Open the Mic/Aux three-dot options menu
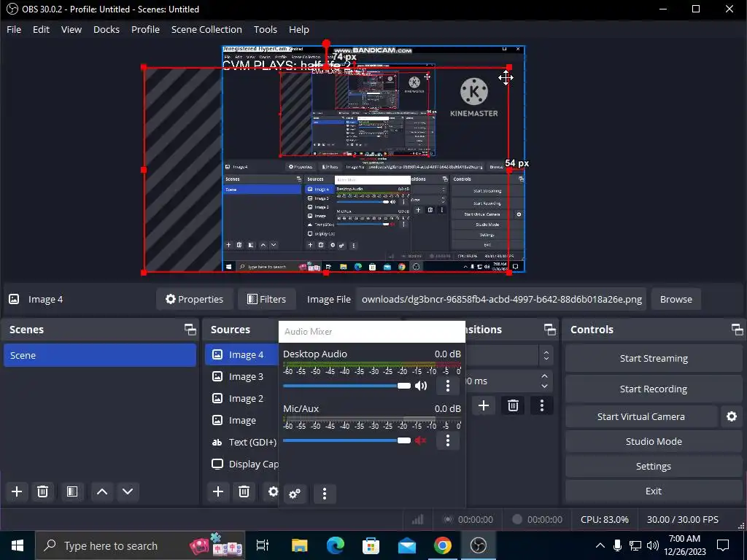747x560 pixels. (x=447, y=440)
